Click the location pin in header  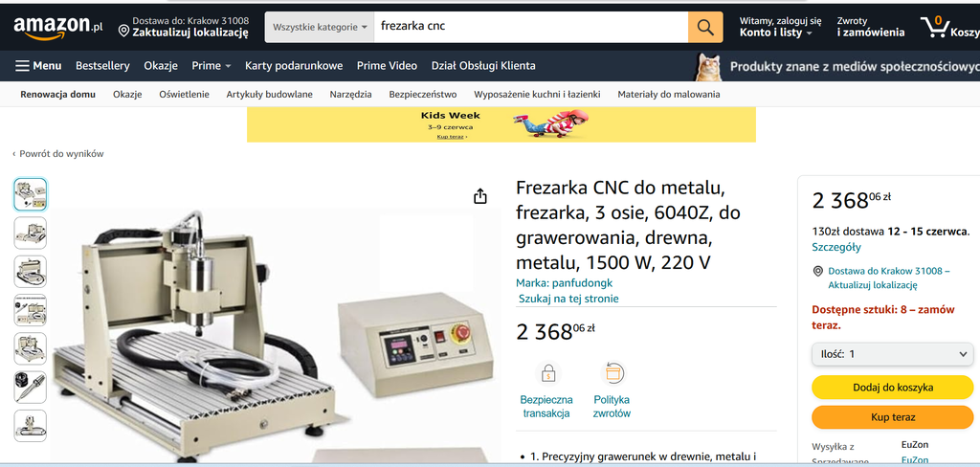(x=123, y=32)
